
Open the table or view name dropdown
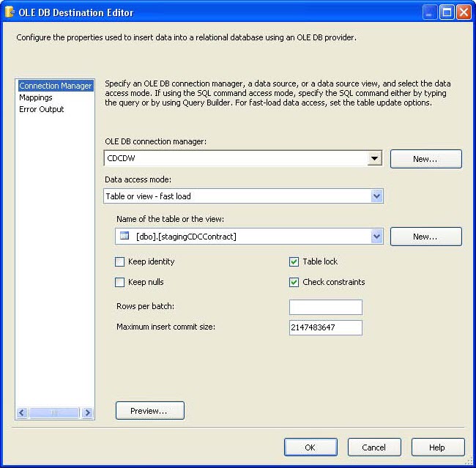pos(376,236)
